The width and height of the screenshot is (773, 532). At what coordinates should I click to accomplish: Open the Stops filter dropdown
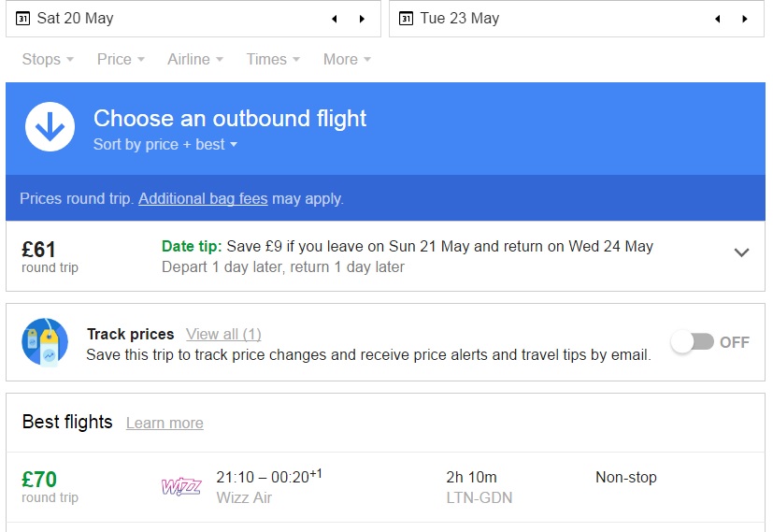point(48,59)
